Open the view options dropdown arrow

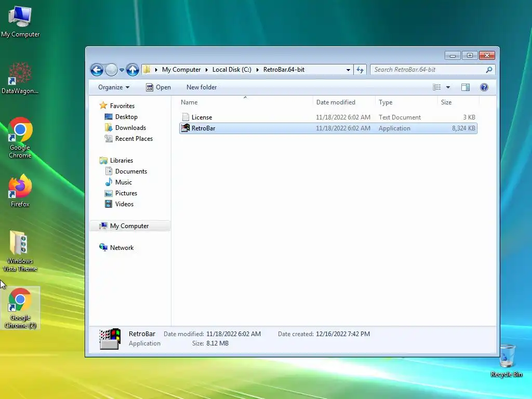[x=448, y=87]
